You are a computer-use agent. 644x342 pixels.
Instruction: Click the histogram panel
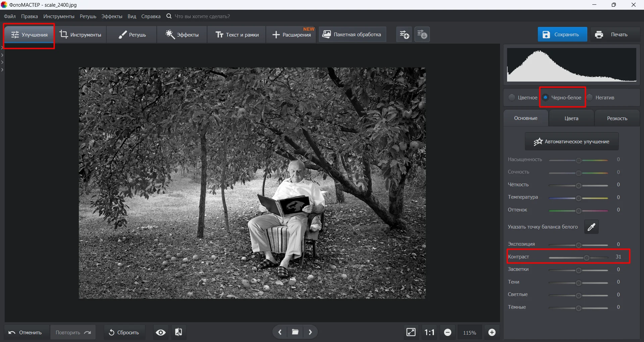pyautogui.click(x=572, y=65)
